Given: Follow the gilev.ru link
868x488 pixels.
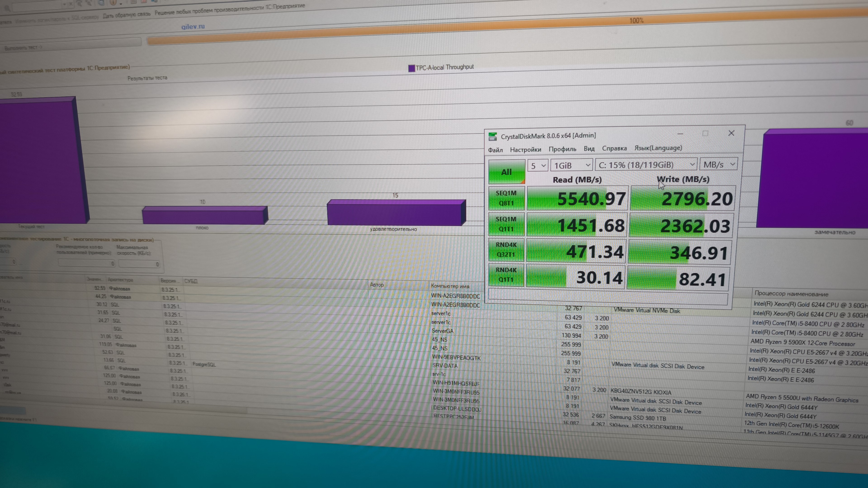Looking at the screenshot, I should pyautogui.click(x=193, y=26).
